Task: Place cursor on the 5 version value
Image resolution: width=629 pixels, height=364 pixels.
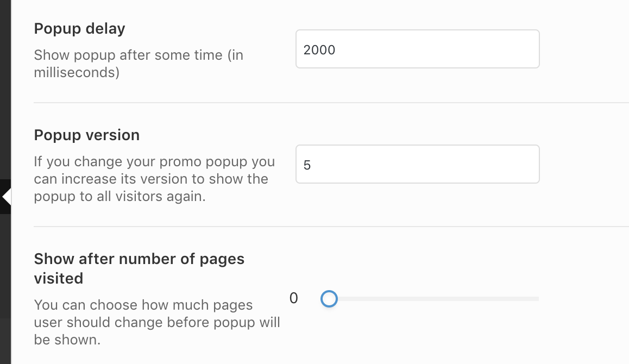Action: click(307, 165)
